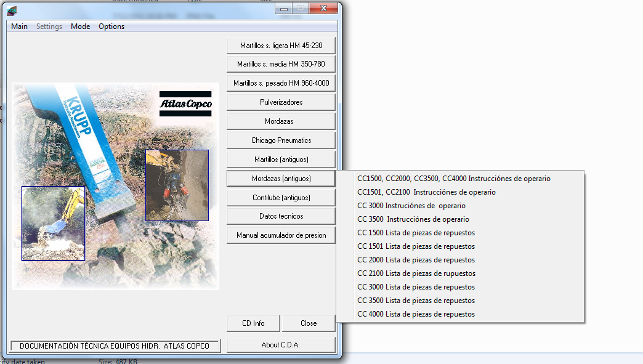This screenshot has width=643, height=364.
Task: Click the Contilube (antiguos) button
Action: pos(281,198)
